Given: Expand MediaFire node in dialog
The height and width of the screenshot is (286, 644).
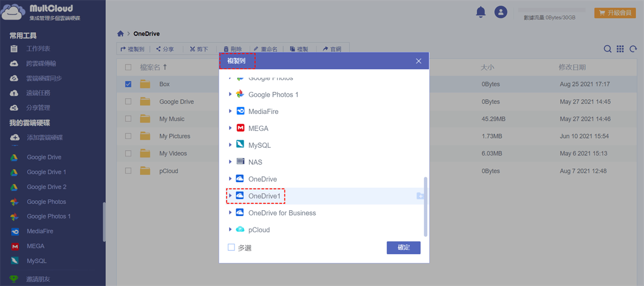Looking at the screenshot, I should (230, 111).
